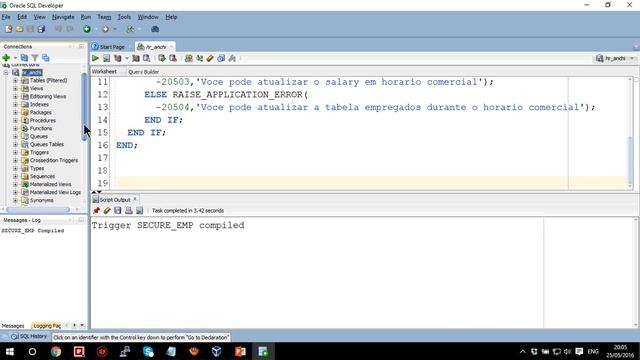Open PowerPoint from the taskbar
640x360 pixels.
click(x=240, y=351)
